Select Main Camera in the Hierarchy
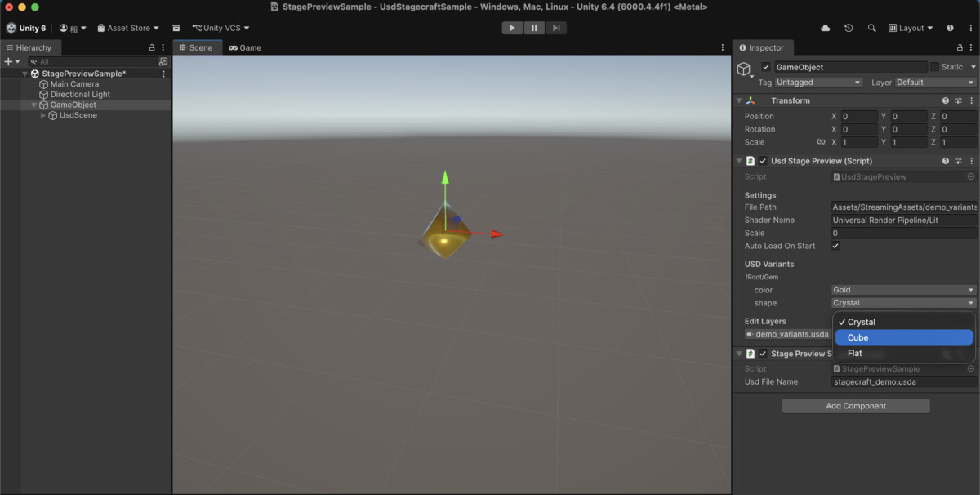Screen dimensions: 980x495 (74, 84)
